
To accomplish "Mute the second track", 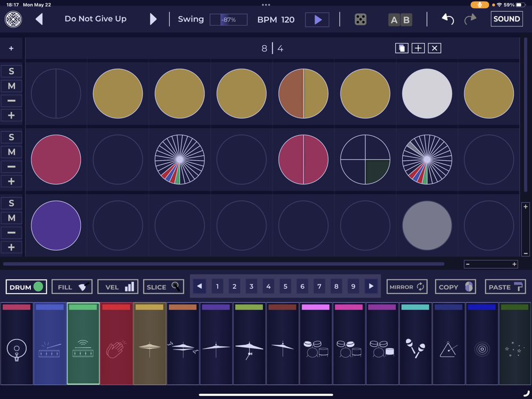I will [x=11, y=152].
